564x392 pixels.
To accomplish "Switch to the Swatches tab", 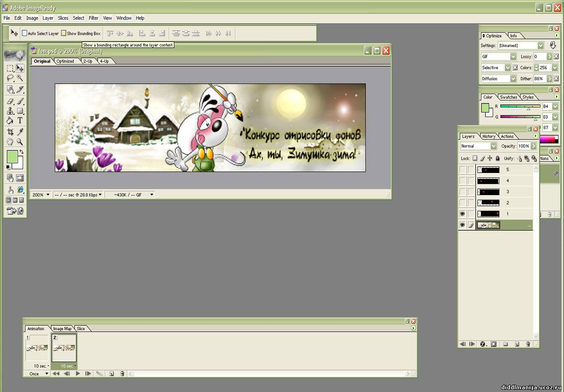I will coord(509,97).
